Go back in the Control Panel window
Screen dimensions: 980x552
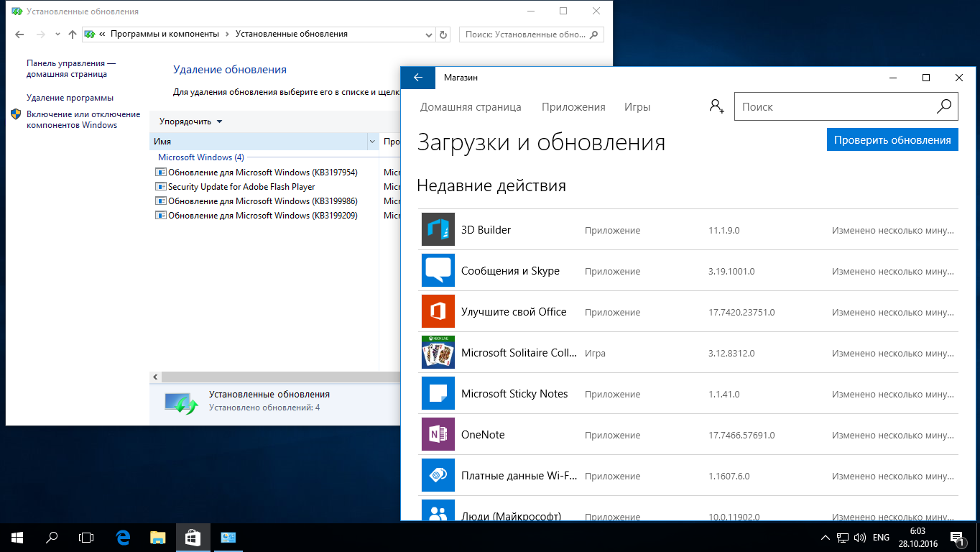click(19, 34)
